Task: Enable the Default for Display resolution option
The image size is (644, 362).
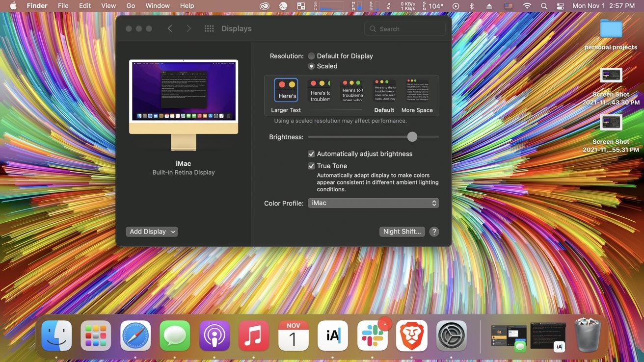Action: [x=312, y=56]
